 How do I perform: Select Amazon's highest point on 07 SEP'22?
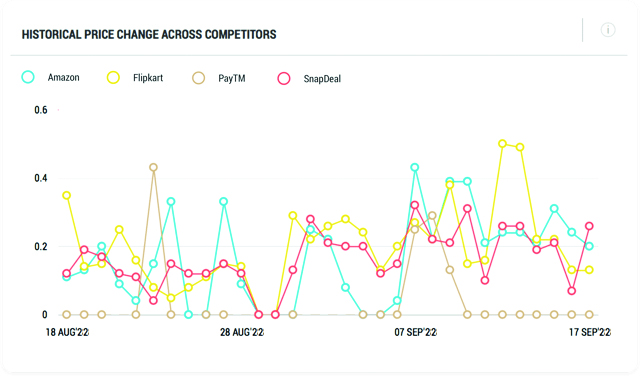click(415, 167)
